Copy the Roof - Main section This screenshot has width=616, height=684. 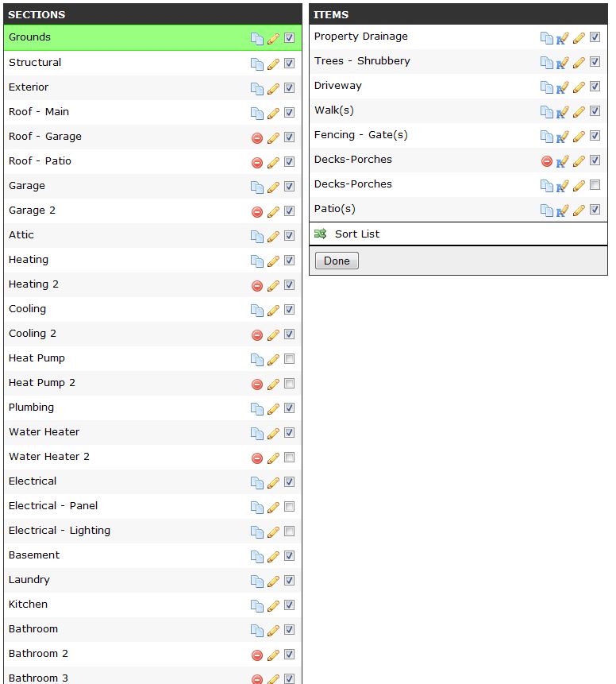[256, 114]
